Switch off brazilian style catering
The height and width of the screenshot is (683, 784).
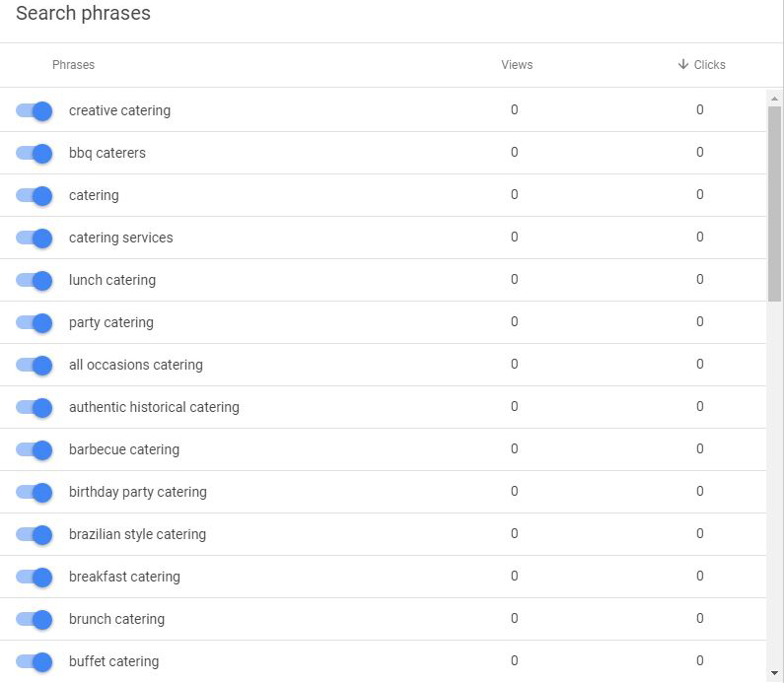click(35, 534)
